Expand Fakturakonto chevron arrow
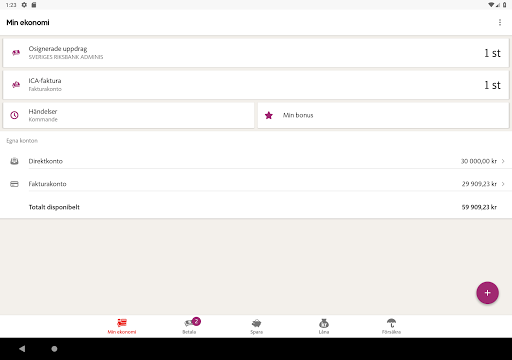 point(503,184)
